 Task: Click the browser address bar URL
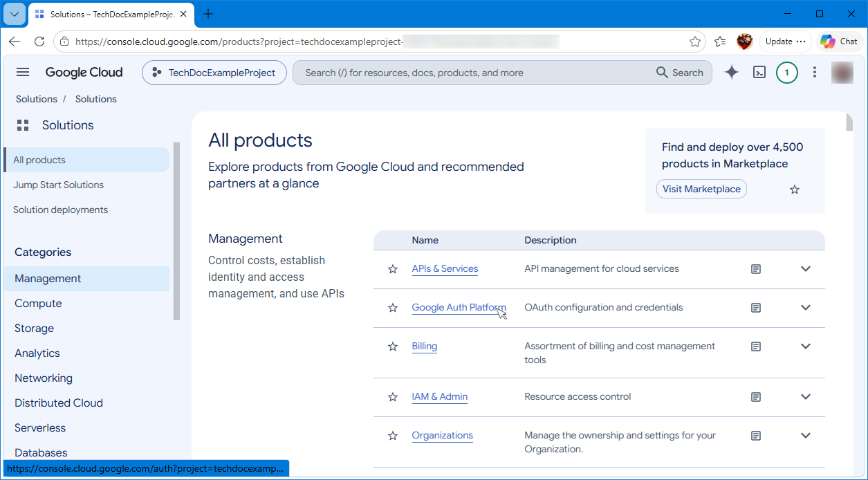click(317, 41)
